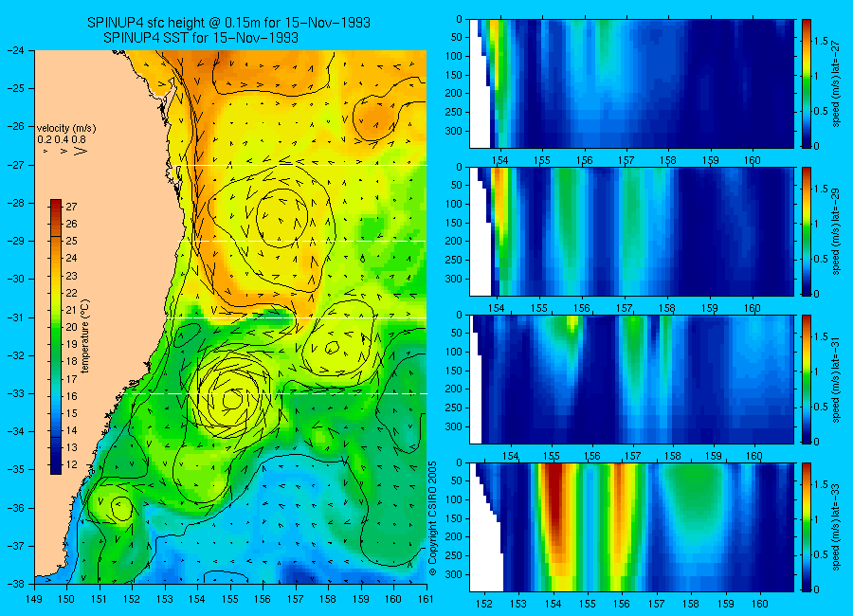
Task: Click the lat=-33 speed section plot
Action: click(631, 527)
